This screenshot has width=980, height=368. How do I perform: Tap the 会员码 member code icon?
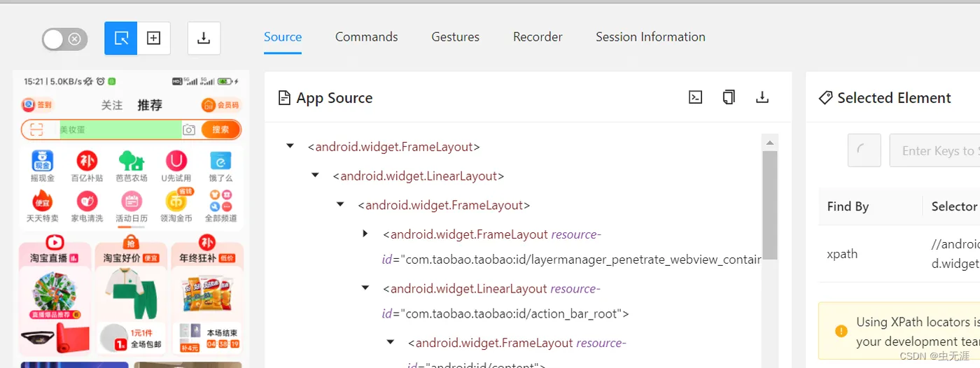pyautogui.click(x=221, y=105)
